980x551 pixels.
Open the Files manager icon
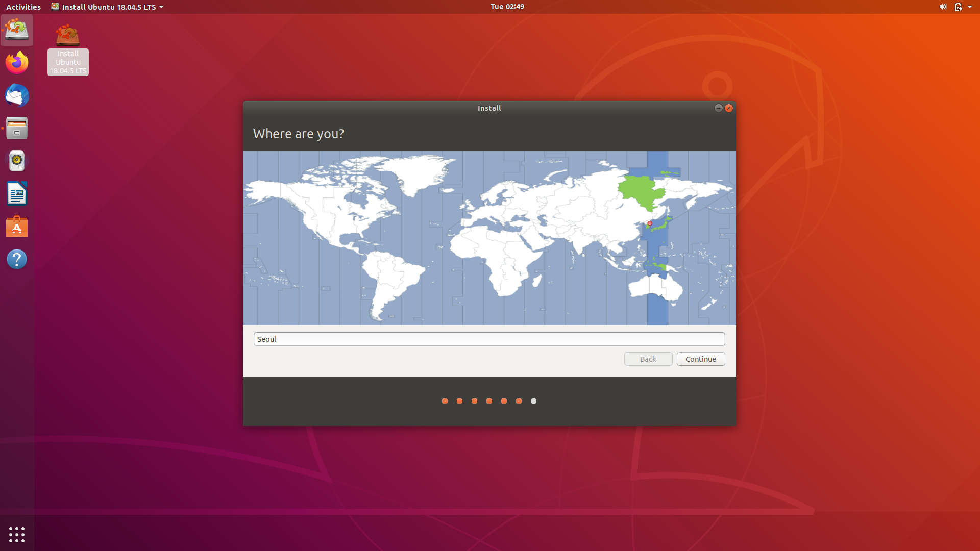tap(17, 128)
